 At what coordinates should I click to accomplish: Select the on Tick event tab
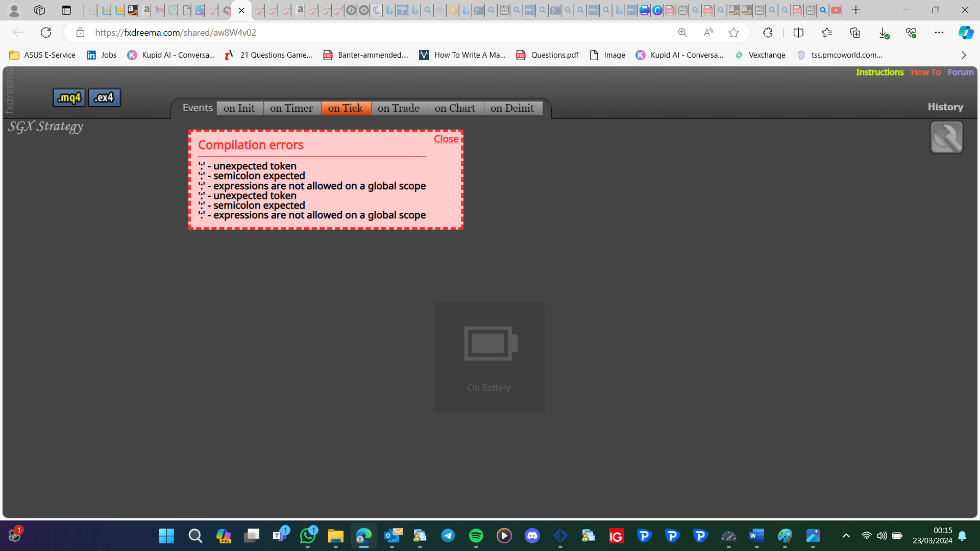(346, 108)
